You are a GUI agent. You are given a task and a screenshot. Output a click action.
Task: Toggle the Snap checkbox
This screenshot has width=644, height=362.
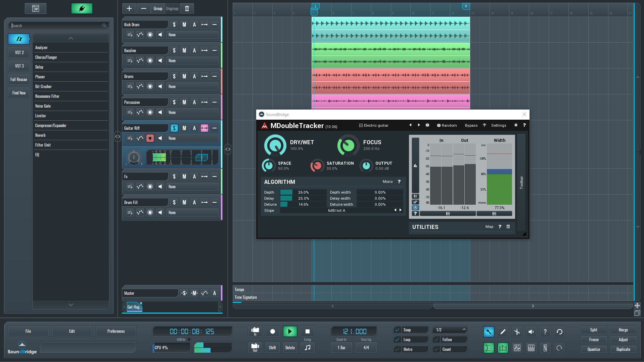pyautogui.click(x=397, y=330)
